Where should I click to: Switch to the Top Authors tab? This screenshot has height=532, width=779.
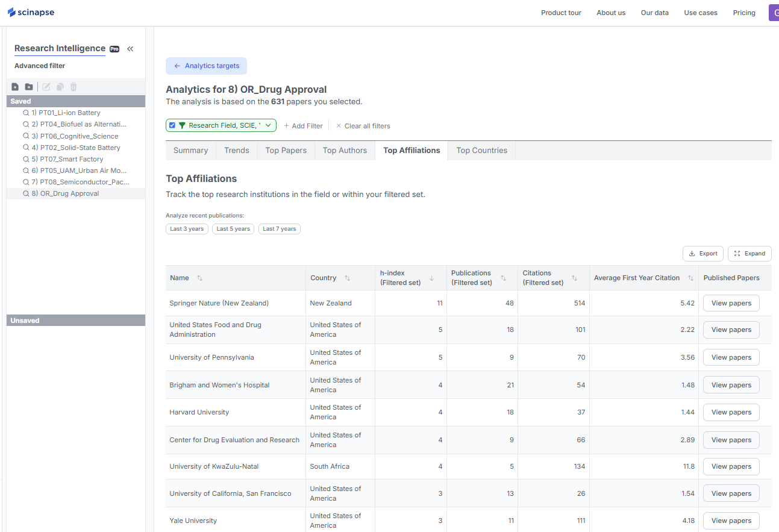point(345,151)
